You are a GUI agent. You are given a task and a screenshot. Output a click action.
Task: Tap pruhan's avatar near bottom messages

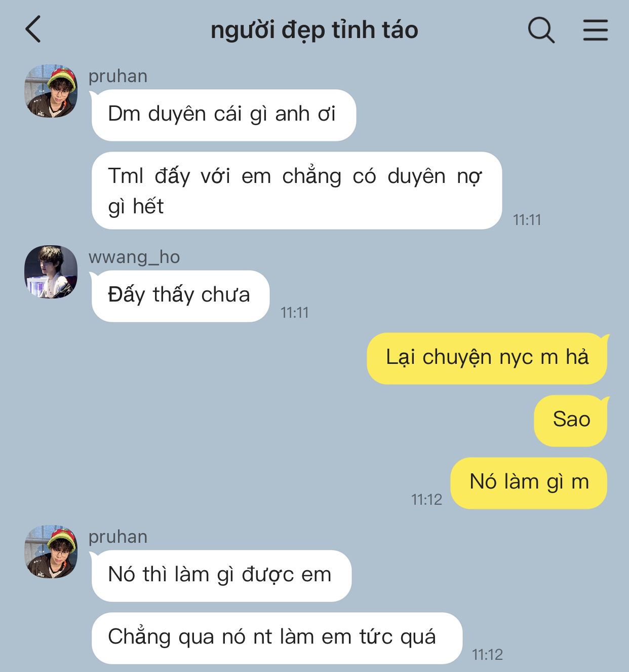click(x=51, y=551)
